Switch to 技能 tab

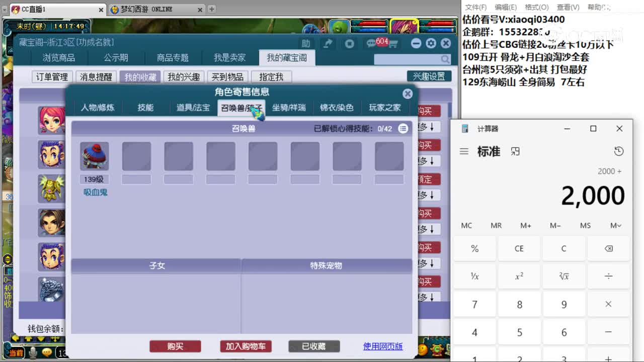pyautogui.click(x=145, y=108)
